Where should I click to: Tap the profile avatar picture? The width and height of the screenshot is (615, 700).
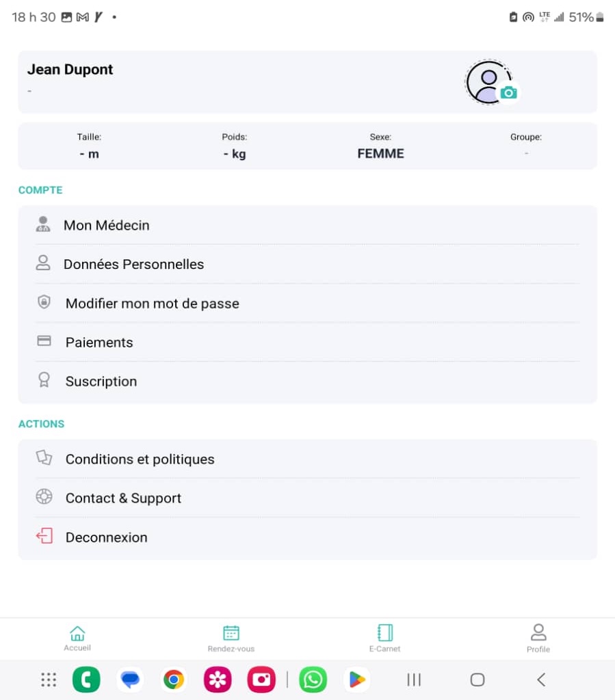[486, 81]
